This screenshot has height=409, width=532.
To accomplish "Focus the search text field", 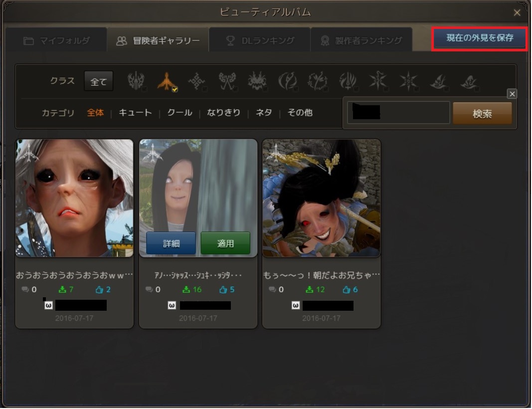I will [398, 113].
